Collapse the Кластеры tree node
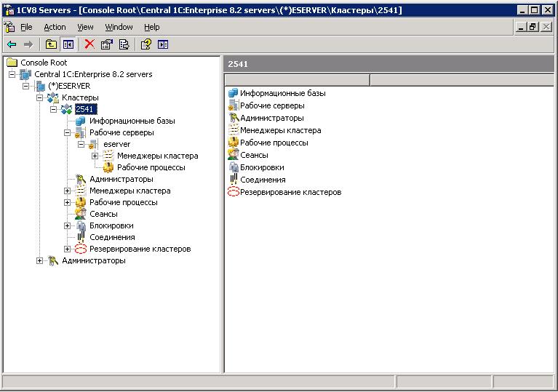 40,98
